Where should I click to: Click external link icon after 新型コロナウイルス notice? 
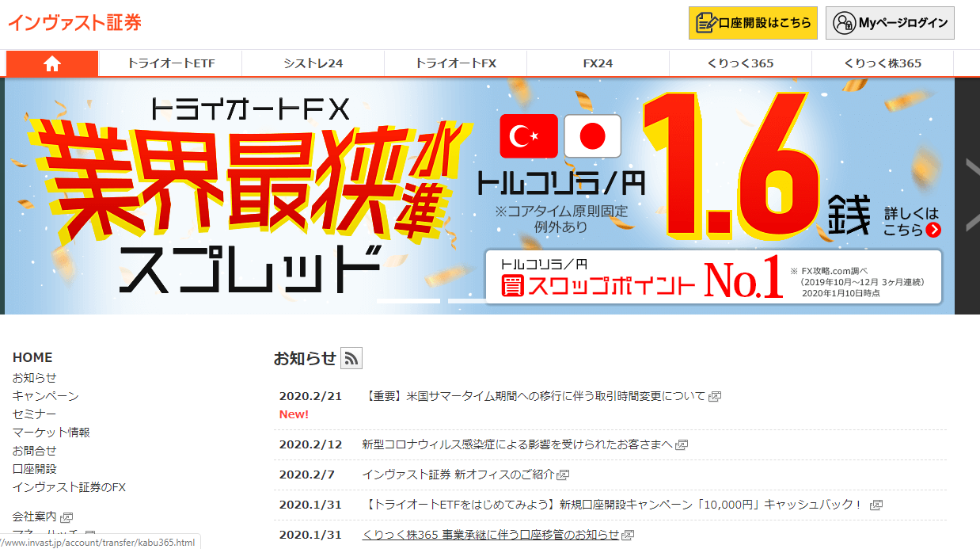(681, 444)
